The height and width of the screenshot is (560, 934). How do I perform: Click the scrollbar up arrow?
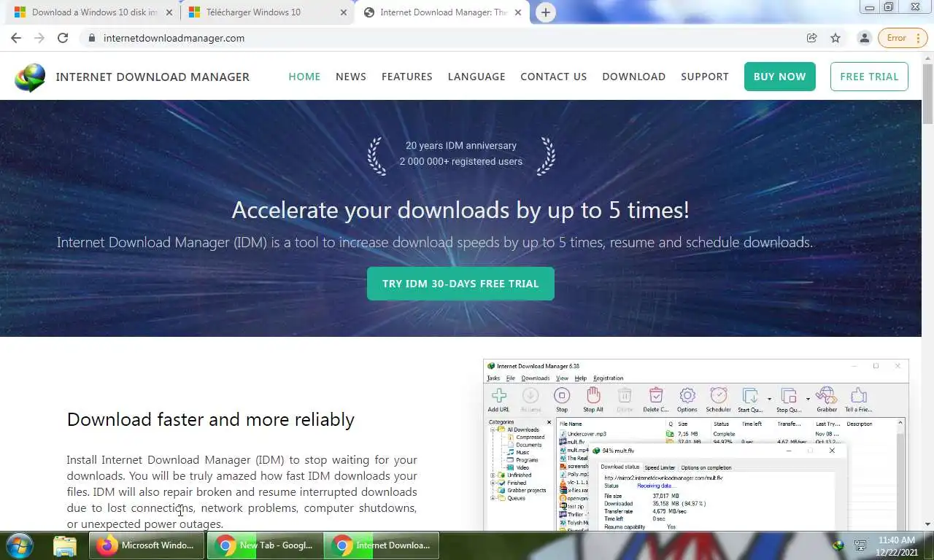927,56
